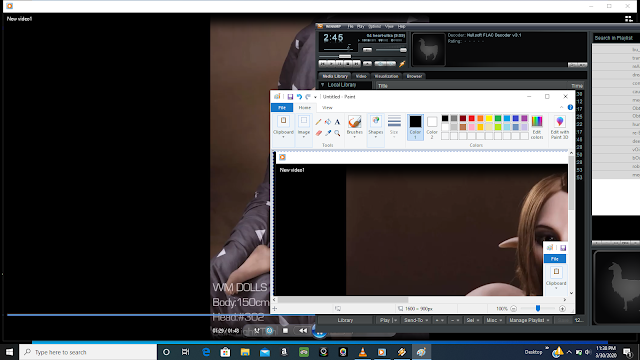Image resolution: width=640 pixels, height=360 pixels.
Task: Select the Fill with color bucket tool
Action: pos(328,122)
